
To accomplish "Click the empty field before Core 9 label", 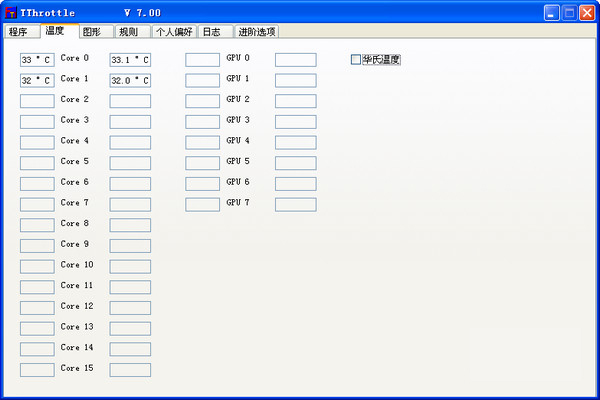I will click(x=37, y=246).
